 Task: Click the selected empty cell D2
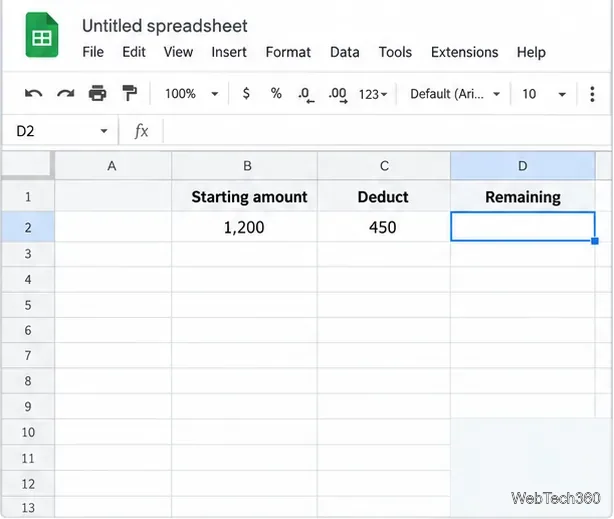523,226
